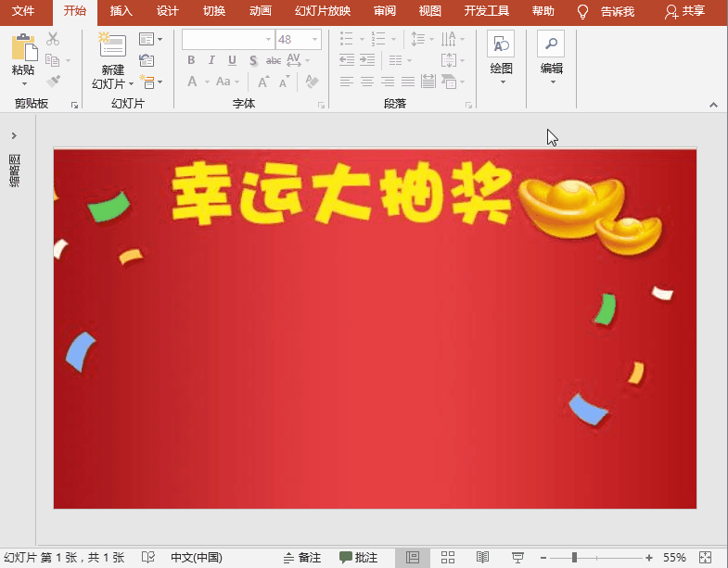Click the New Slide icon

coord(112,45)
